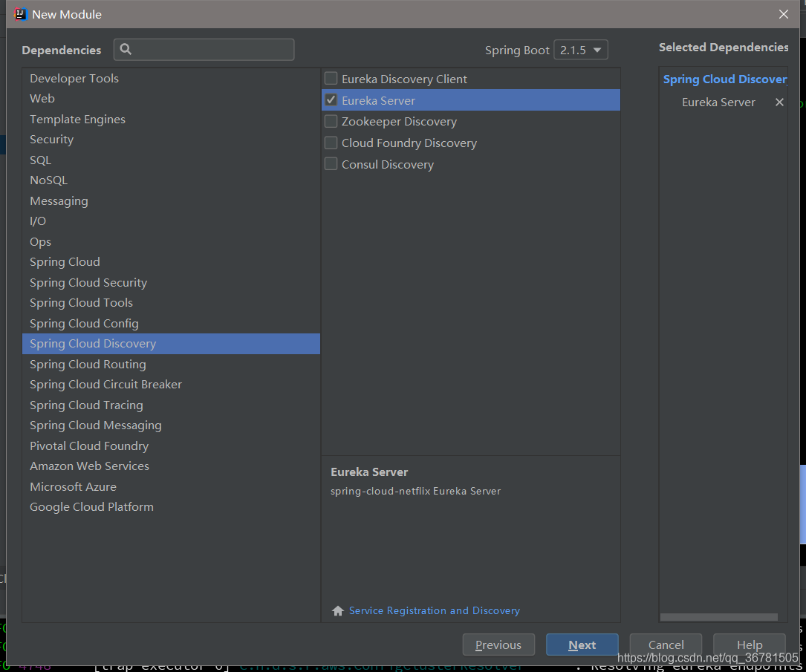Click Eureka Server entry in Selected Dependencies
806x672 pixels.
point(718,102)
